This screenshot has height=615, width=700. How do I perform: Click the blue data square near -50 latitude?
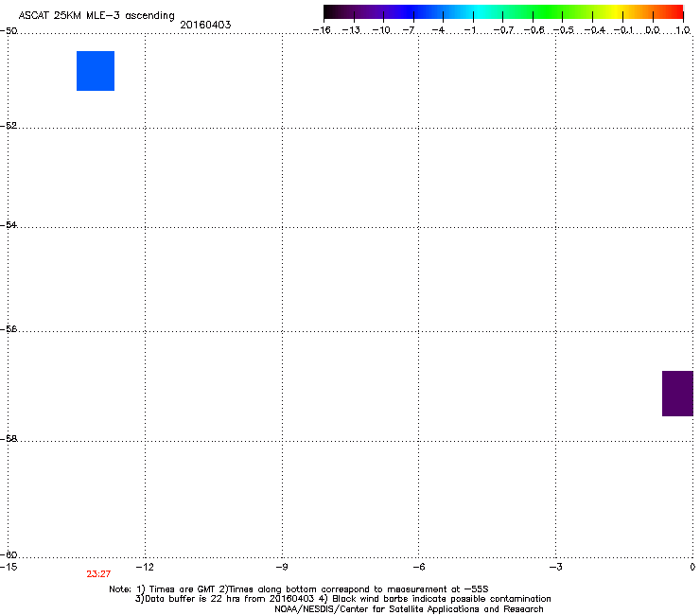point(96,71)
